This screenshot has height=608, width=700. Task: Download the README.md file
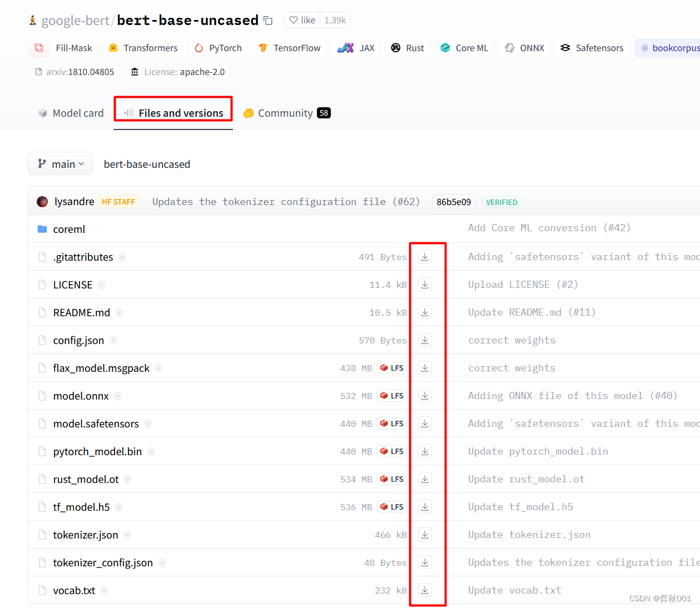(425, 312)
